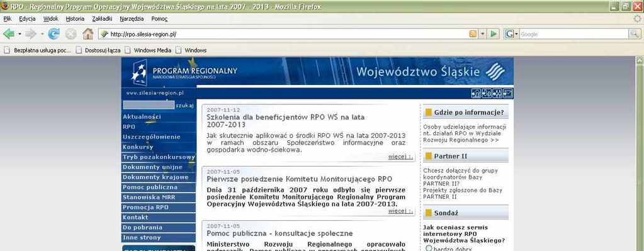Open the Windows Media bookmark
644x251 pixels.
pos(148,50)
